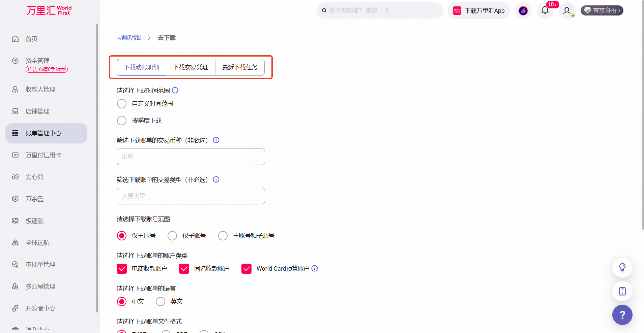The image size is (644, 333).
Task: Select 仅子账号 radio option
Action: (x=172, y=236)
